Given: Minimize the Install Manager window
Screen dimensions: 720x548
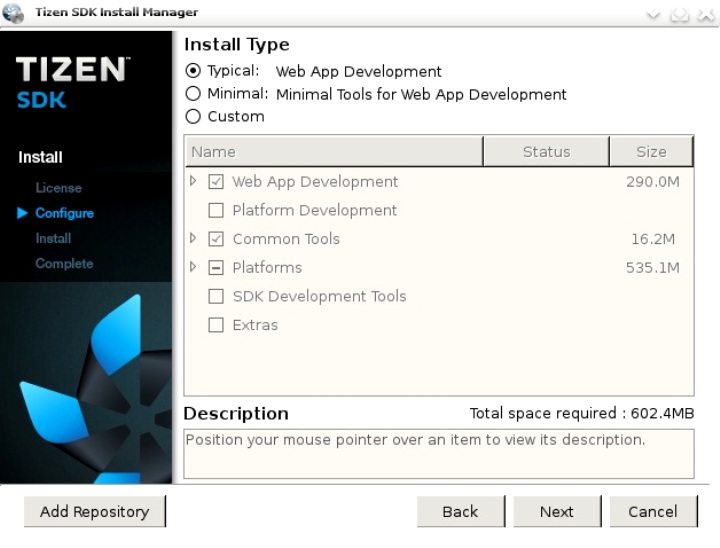Looking at the screenshot, I should tap(653, 15).
